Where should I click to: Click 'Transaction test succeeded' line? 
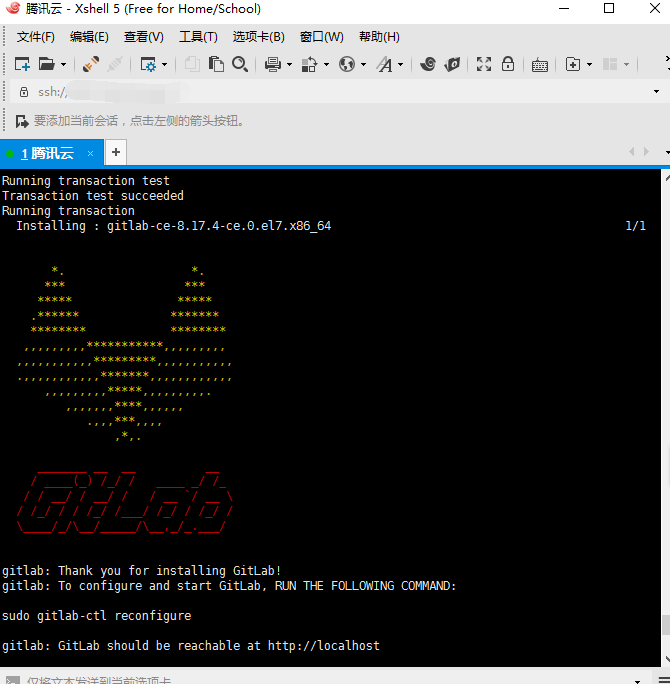pyautogui.click(x=93, y=195)
